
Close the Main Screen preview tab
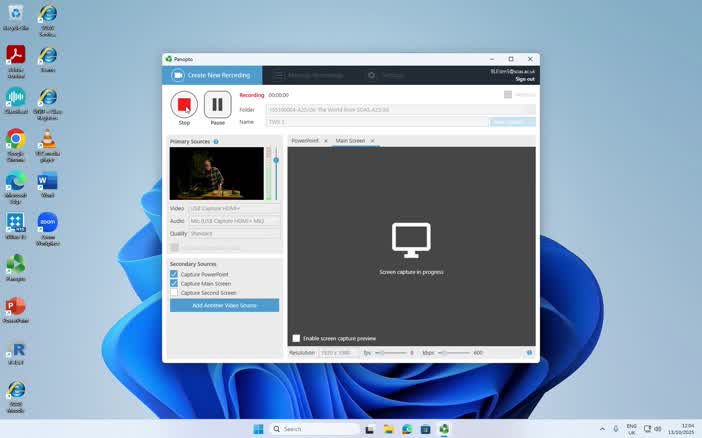pyautogui.click(x=372, y=141)
